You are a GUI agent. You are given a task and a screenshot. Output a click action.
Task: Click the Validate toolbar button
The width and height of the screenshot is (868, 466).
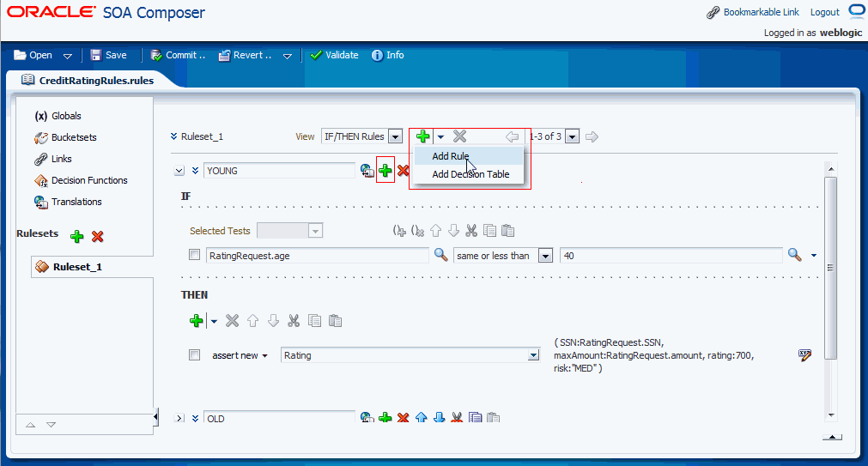(334, 55)
